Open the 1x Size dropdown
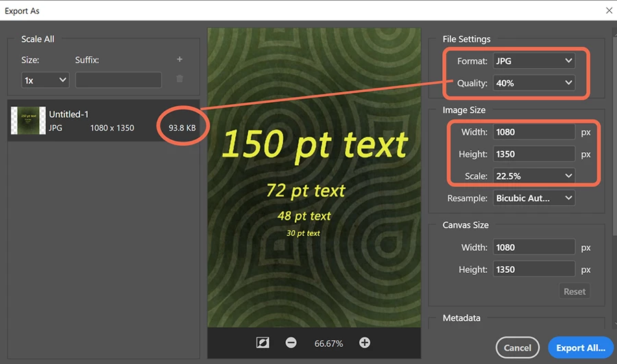 (45, 80)
